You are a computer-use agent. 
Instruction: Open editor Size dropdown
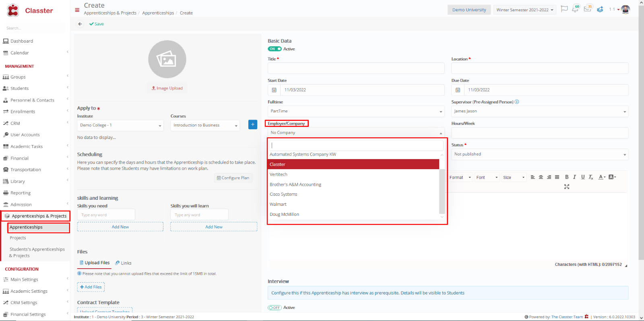point(514,177)
